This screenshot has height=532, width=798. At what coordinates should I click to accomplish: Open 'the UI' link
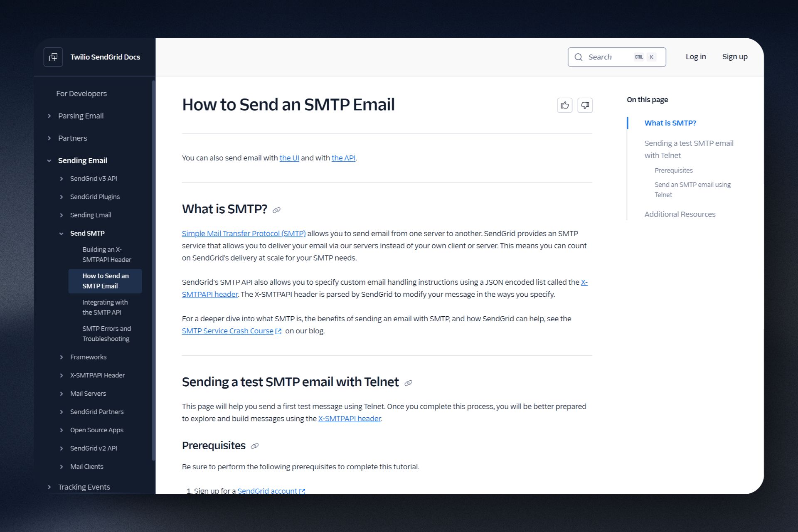point(289,158)
